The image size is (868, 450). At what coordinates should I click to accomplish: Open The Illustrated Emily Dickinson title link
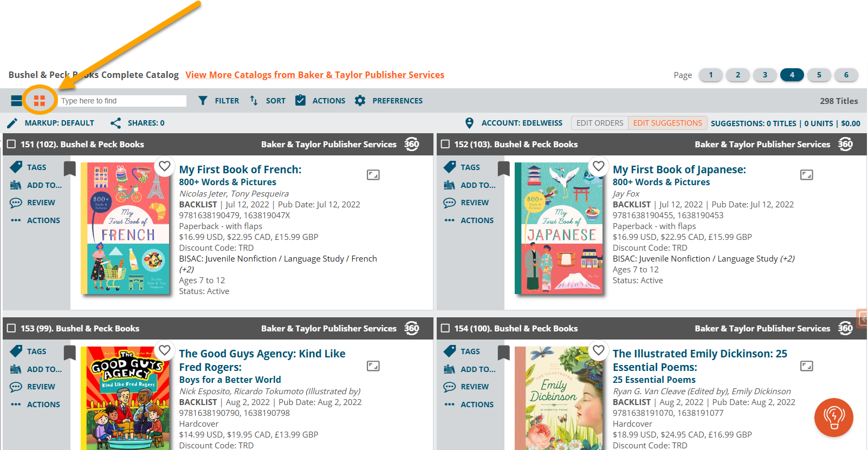tap(700, 360)
